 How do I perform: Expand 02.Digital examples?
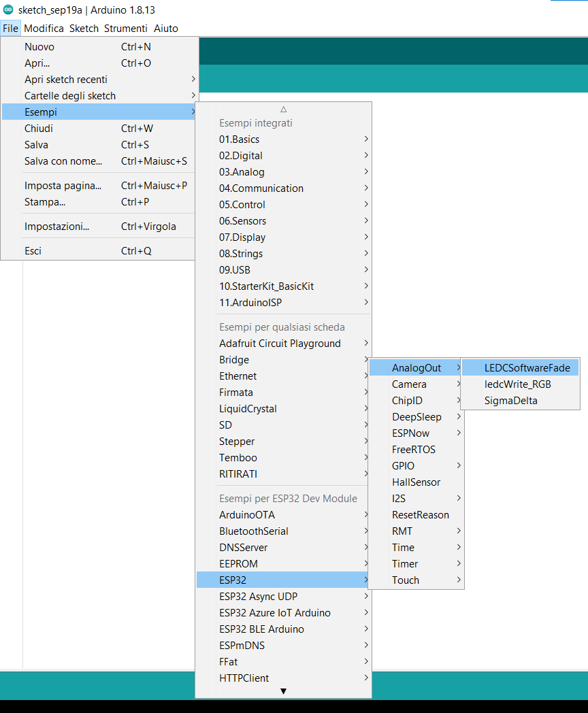(283, 156)
